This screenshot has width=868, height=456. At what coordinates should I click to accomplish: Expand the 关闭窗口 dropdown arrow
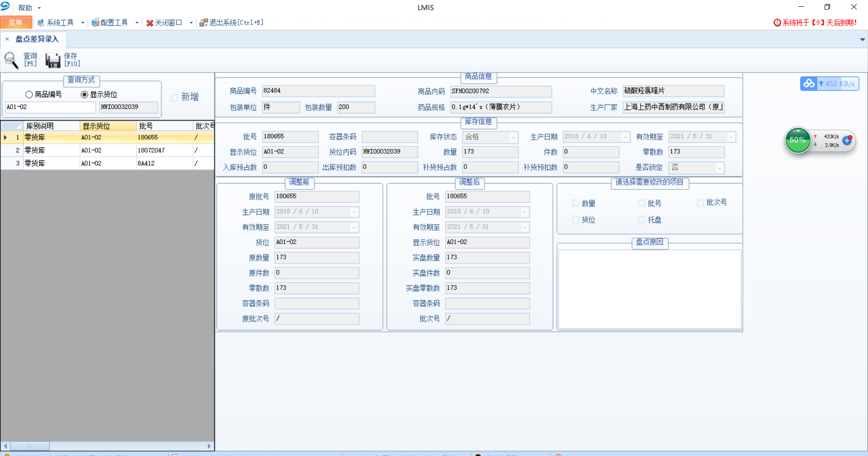click(191, 23)
